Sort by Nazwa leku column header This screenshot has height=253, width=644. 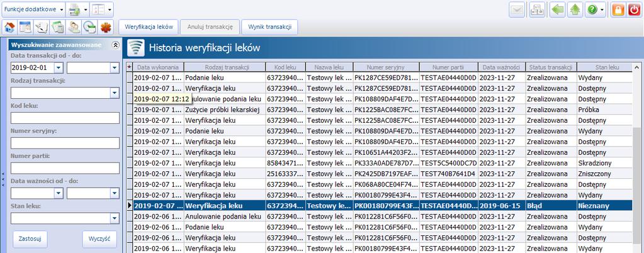pyautogui.click(x=329, y=67)
